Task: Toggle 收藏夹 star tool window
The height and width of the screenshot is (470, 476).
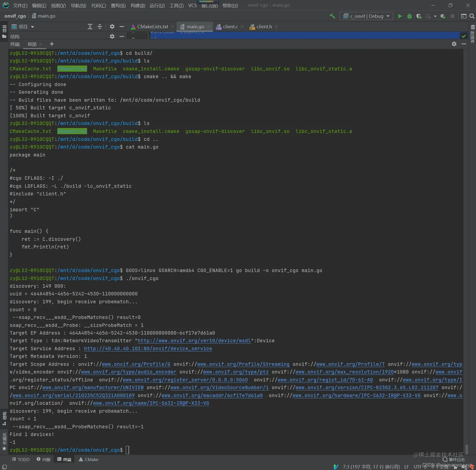Action: coord(4,442)
